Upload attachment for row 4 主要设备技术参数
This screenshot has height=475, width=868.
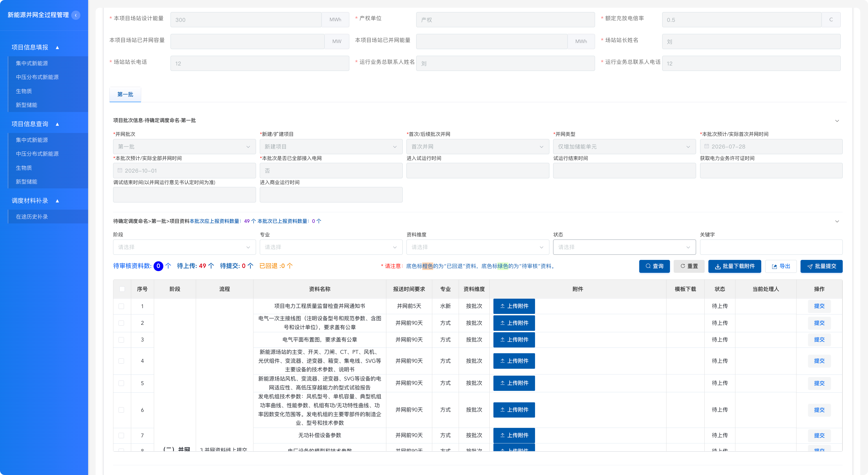pyautogui.click(x=514, y=361)
